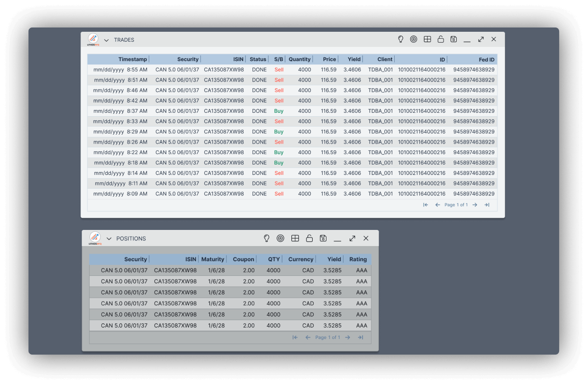Image resolution: width=588 pixels, height=384 pixels.
Task: Go to next page in TRADES pagination
Action: (x=475, y=204)
